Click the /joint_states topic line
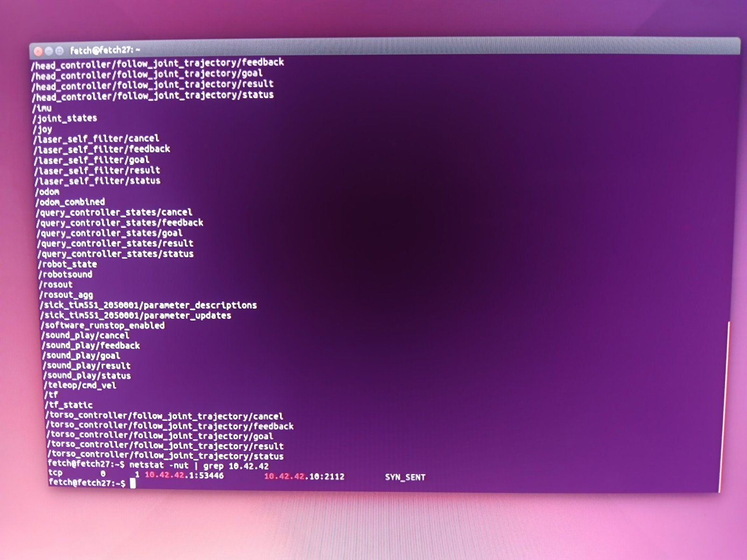The image size is (747, 560). (x=65, y=119)
